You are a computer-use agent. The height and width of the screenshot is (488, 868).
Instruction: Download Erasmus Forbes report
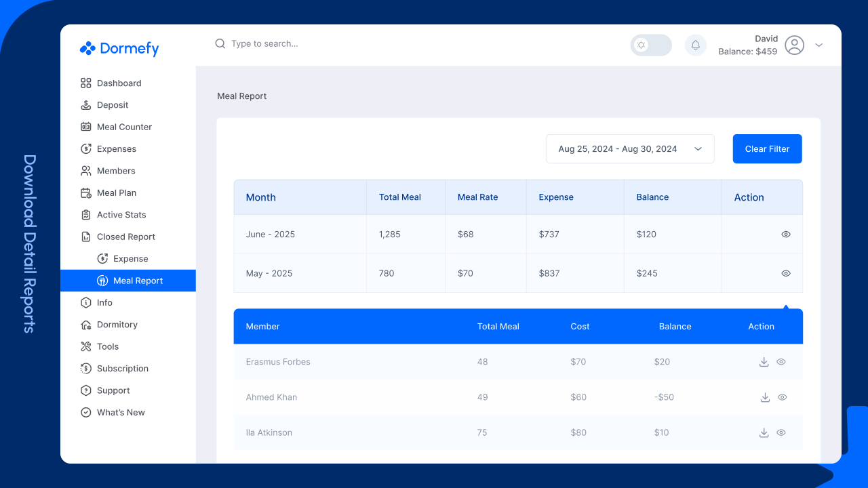click(764, 362)
